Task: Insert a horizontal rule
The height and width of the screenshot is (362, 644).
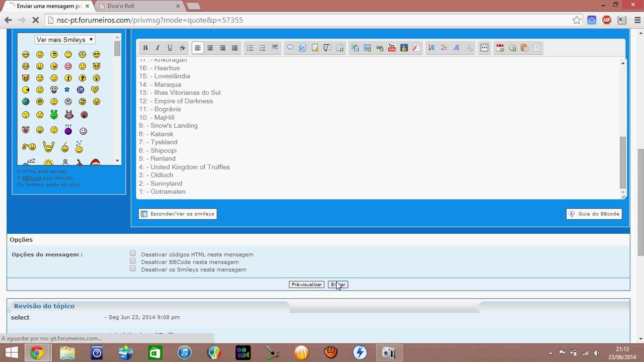Action: [275, 48]
